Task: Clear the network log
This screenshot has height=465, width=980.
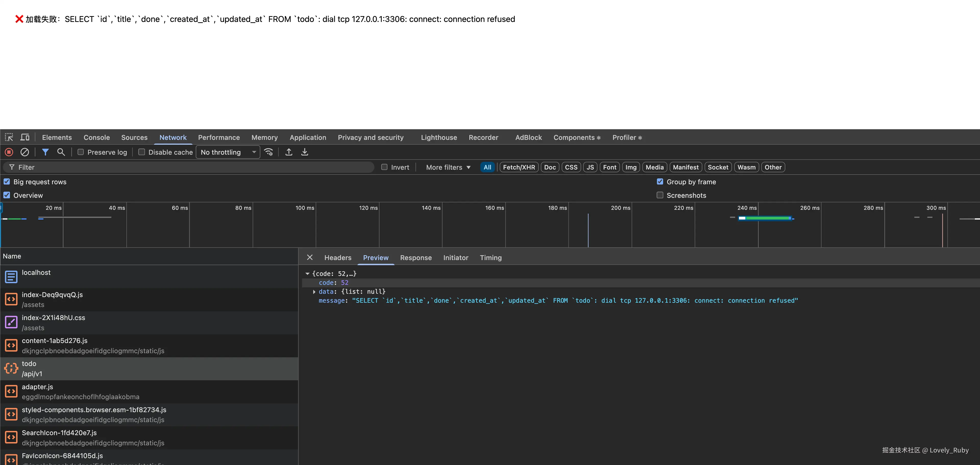Action: point(25,152)
